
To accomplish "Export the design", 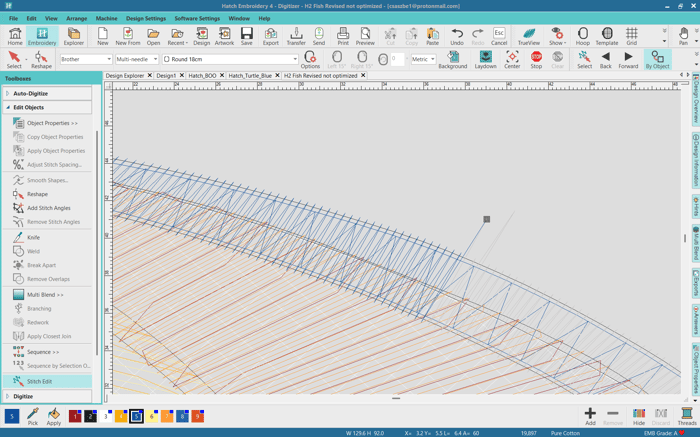I will 271,36.
